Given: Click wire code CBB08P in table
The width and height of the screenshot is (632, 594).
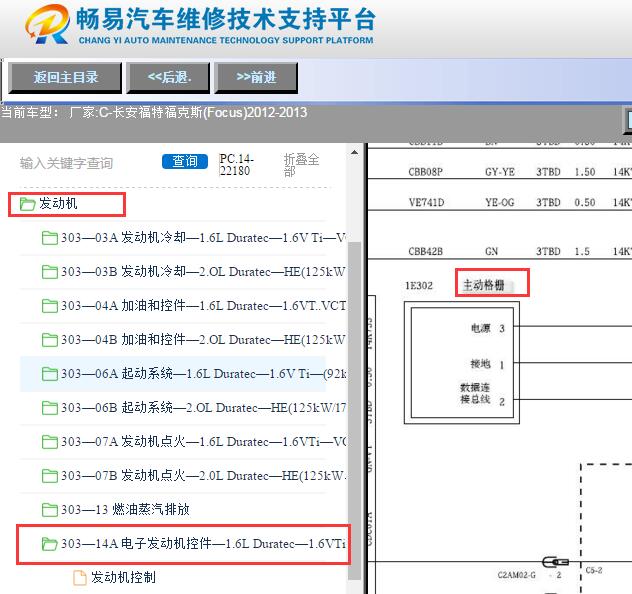Looking at the screenshot, I should (x=425, y=172).
